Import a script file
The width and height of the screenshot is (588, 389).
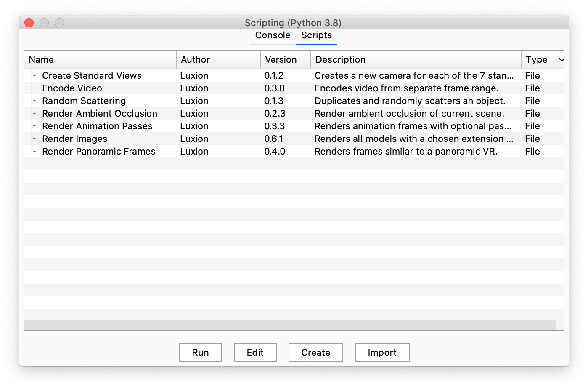[382, 352]
